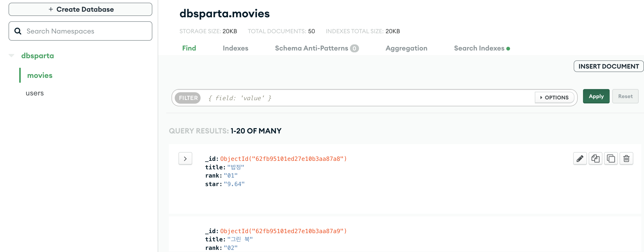Viewport: 644px width, 252px height.
Task: Click the INSERT DOCUMENT button
Action: click(x=609, y=66)
